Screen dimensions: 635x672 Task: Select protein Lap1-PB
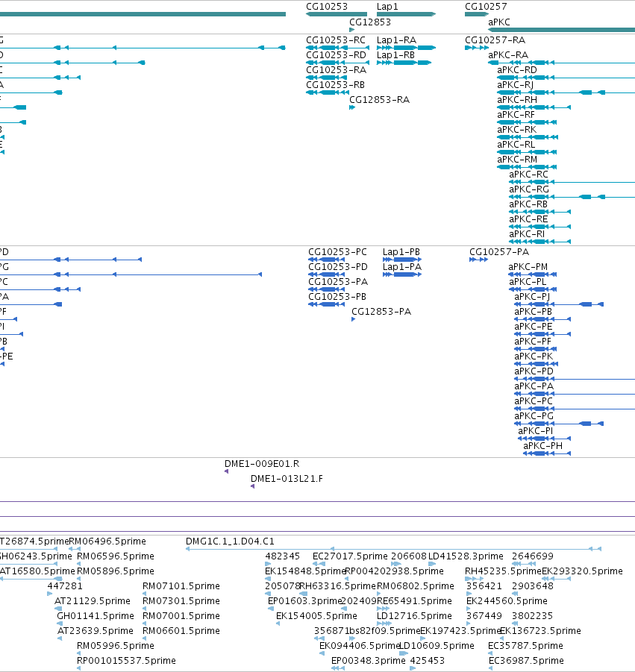401,252
